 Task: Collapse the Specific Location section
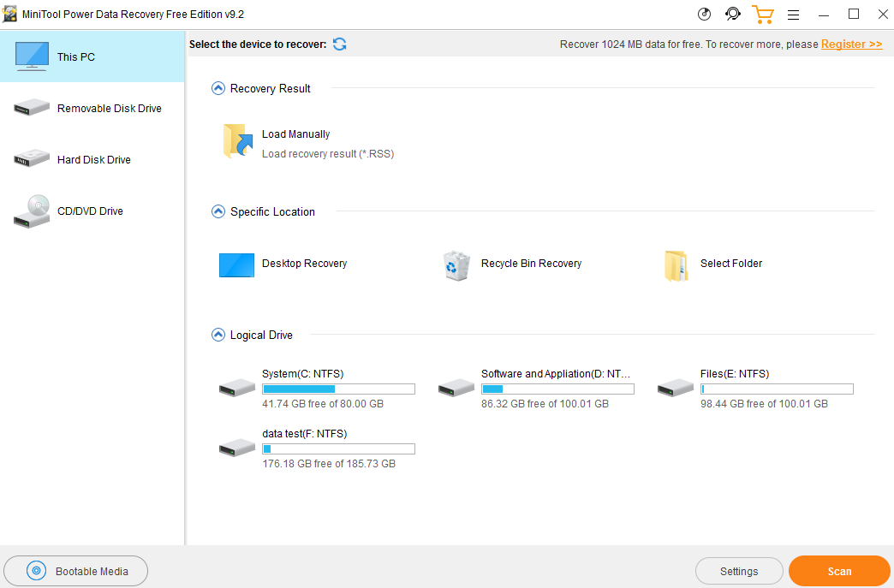point(218,211)
